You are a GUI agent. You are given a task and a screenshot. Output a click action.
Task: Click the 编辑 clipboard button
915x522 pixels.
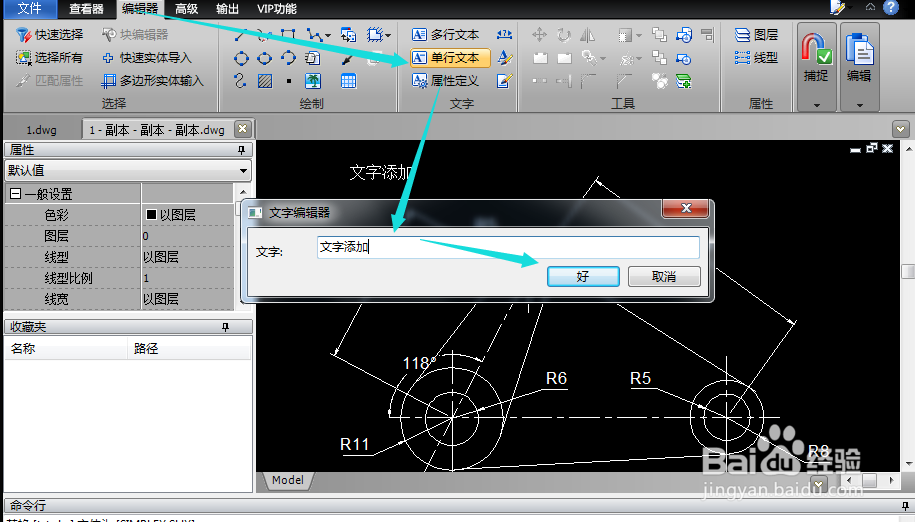(x=859, y=57)
